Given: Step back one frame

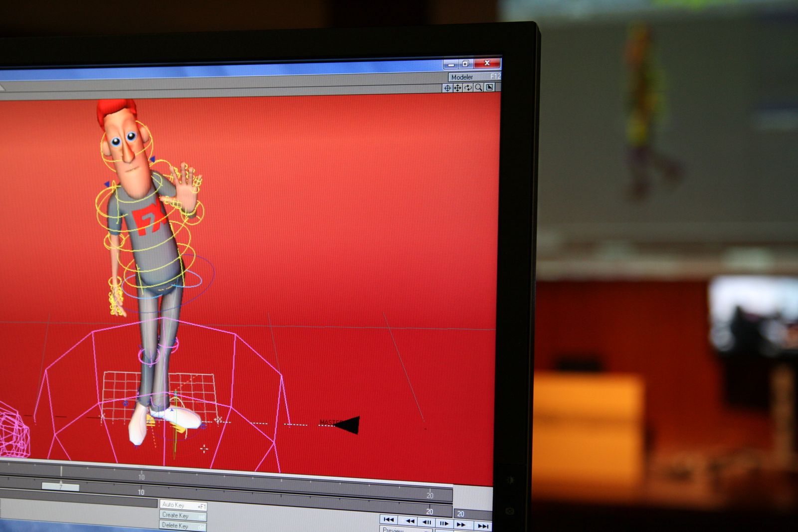Looking at the screenshot, I should point(427,522).
